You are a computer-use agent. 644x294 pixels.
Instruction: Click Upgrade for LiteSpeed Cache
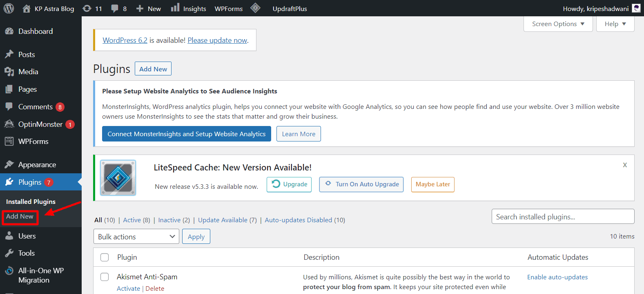pos(289,184)
